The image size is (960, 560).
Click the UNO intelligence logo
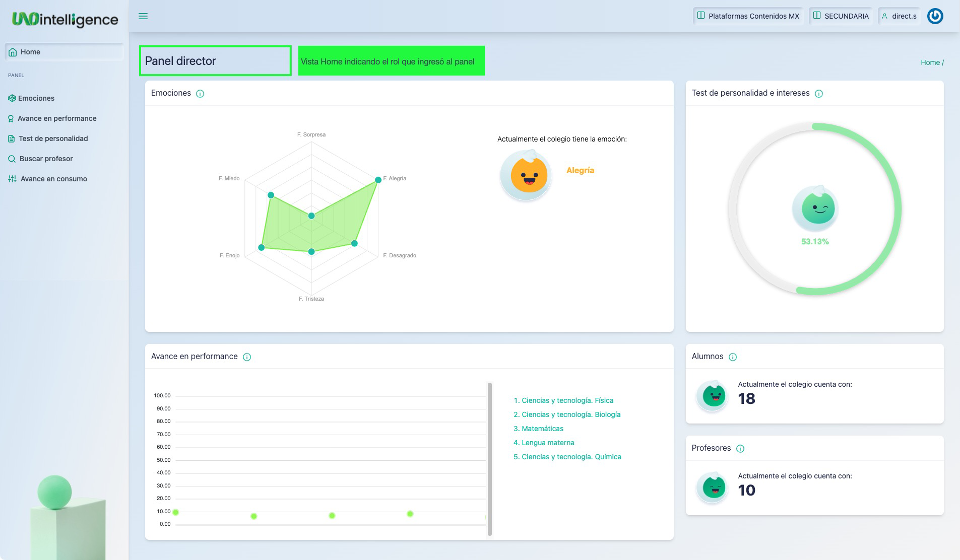(65, 20)
